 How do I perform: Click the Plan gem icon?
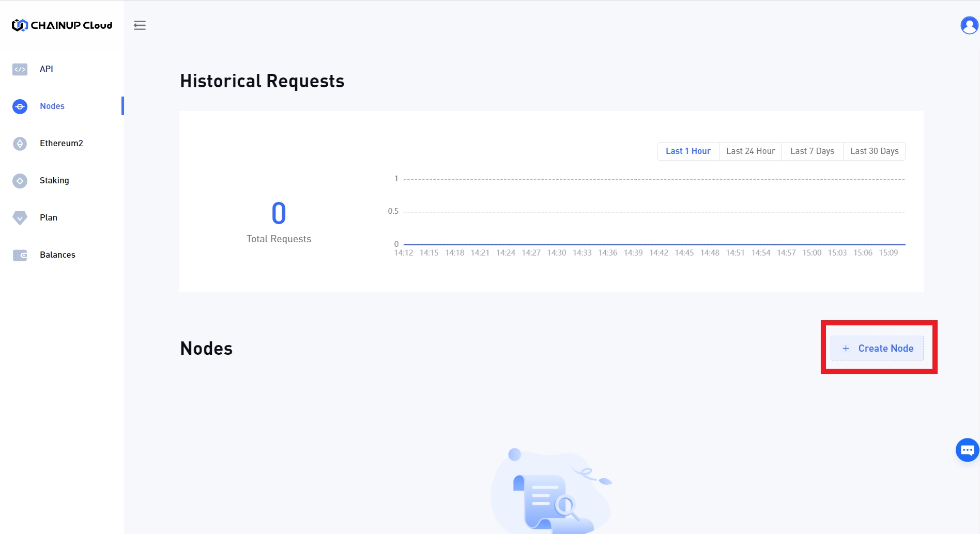[x=20, y=218]
